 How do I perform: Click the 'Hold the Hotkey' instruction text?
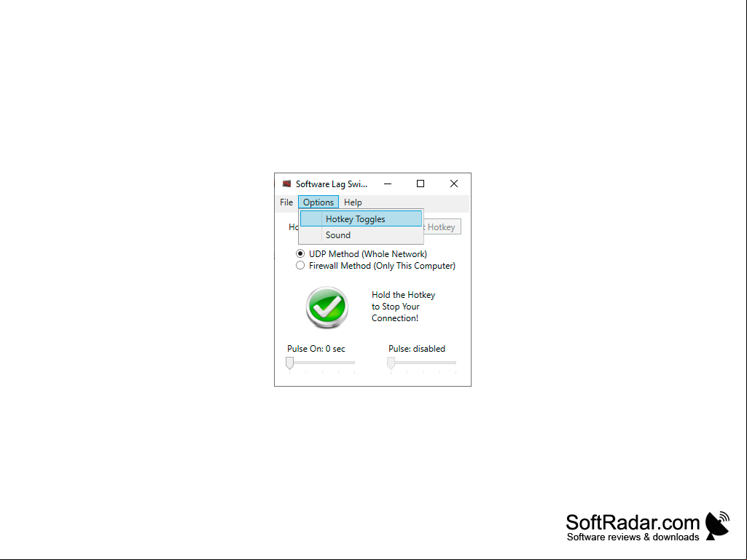(x=404, y=307)
